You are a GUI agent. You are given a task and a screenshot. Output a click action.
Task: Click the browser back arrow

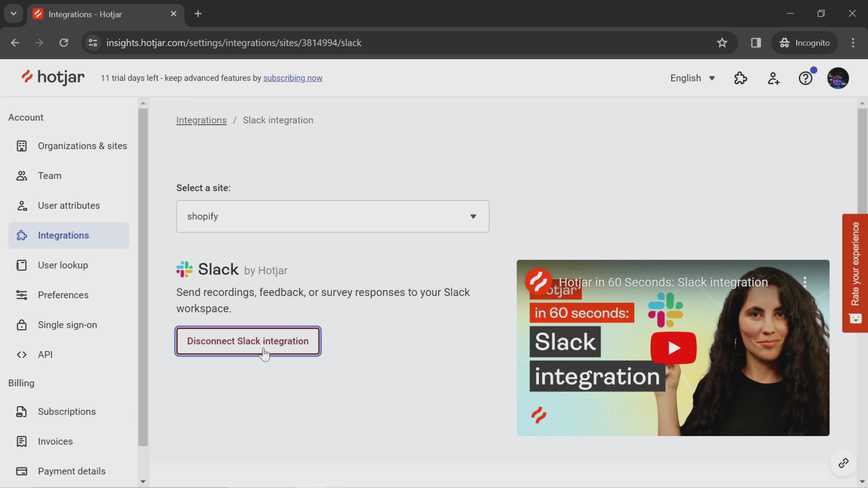click(x=15, y=43)
